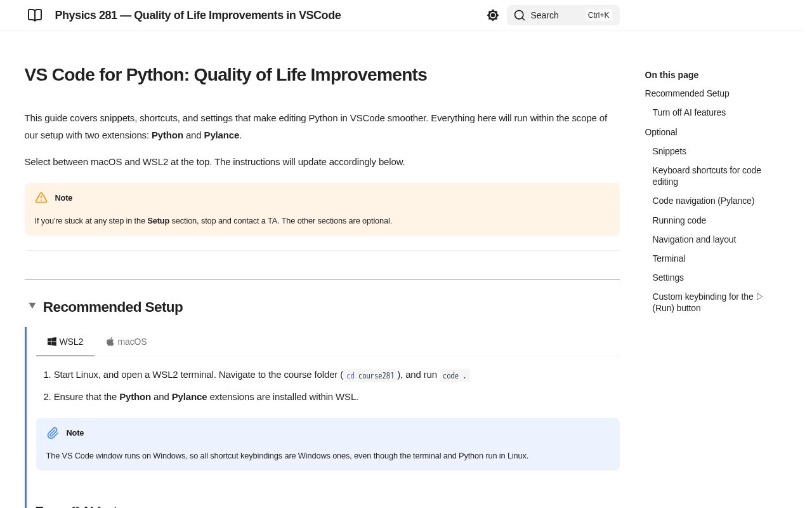Screen dimensions: 812x508
Task: Collapse the Recommended Setup section triangle
Action: coord(32,305)
